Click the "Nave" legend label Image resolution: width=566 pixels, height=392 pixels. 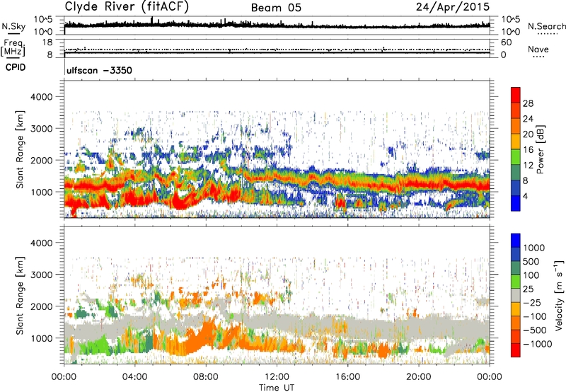[x=538, y=50]
